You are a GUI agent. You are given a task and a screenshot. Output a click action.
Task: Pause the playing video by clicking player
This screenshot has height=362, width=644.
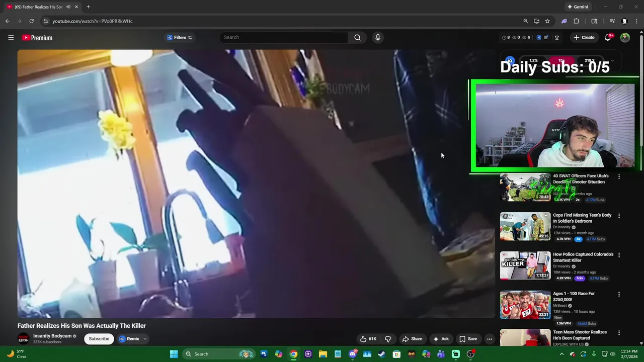[256, 184]
